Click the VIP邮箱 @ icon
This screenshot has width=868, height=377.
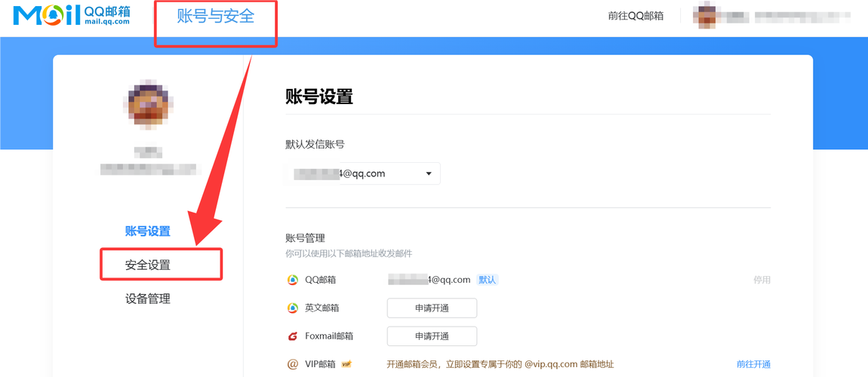(292, 364)
